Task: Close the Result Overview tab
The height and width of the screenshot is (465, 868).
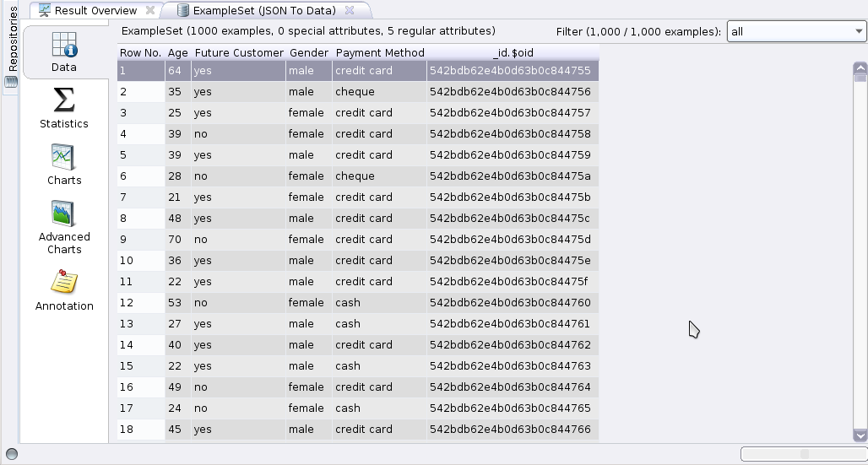Action: [x=150, y=11]
